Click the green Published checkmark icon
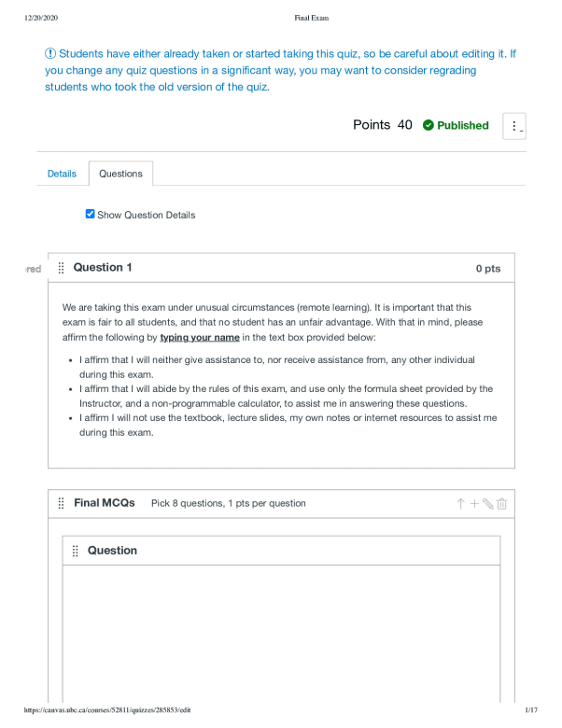The height and width of the screenshot is (728, 562). tap(429, 125)
